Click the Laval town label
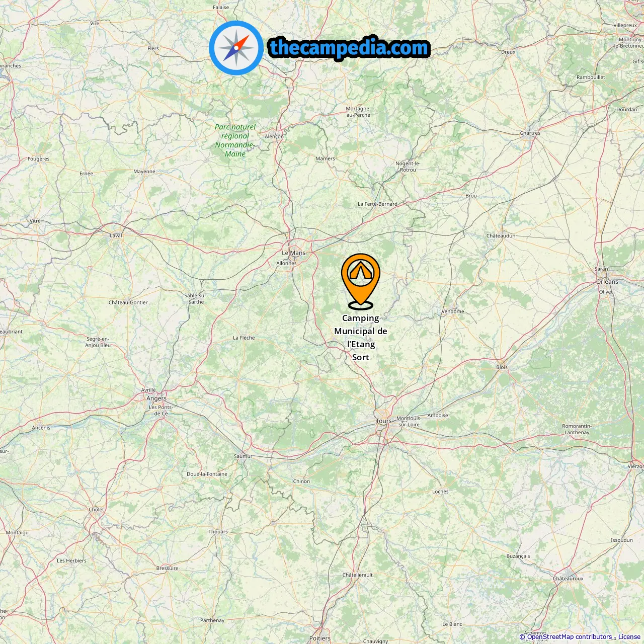Image resolution: width=644 pixels, height=644 pixels. 116,235
